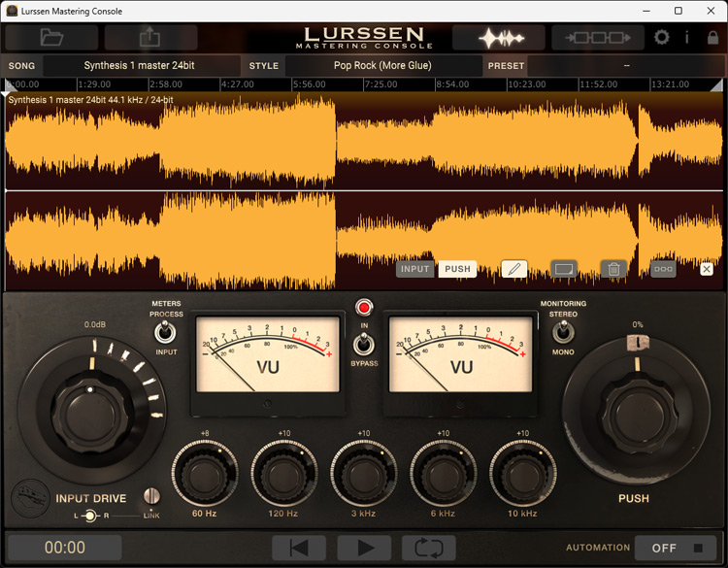728x568 pixels.
Task: Open the load song folder icon
Action: tap(51, 37)
